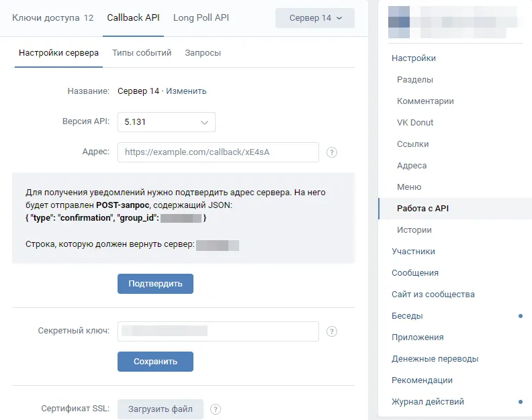Focus the Секретный ключ input field
532x420 pixels.
coord(218,331)
